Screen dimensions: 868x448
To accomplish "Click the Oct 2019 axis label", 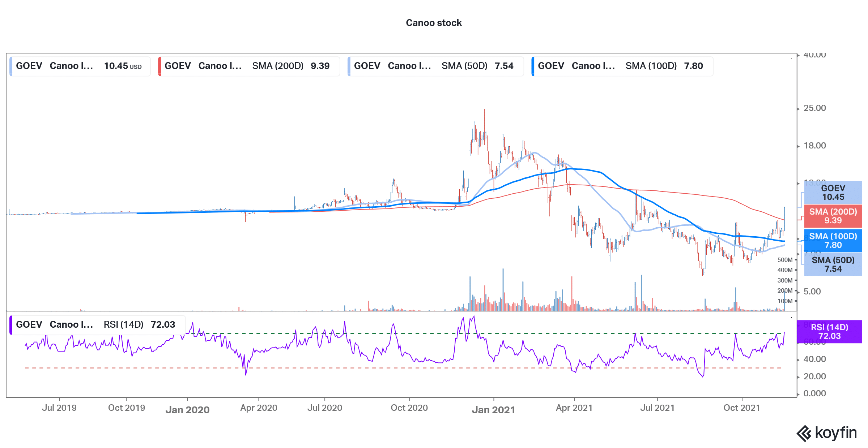I will (127, 408).
